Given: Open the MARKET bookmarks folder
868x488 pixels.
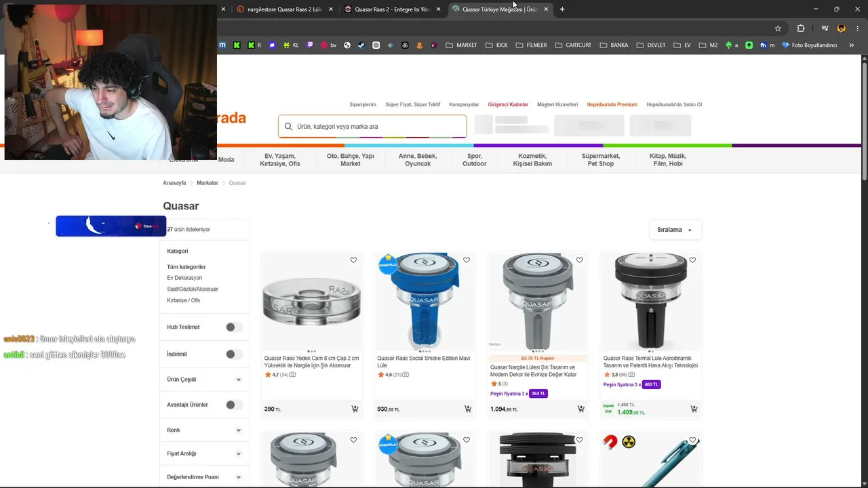Looking at the screenshot, I should tap(462, 45).
